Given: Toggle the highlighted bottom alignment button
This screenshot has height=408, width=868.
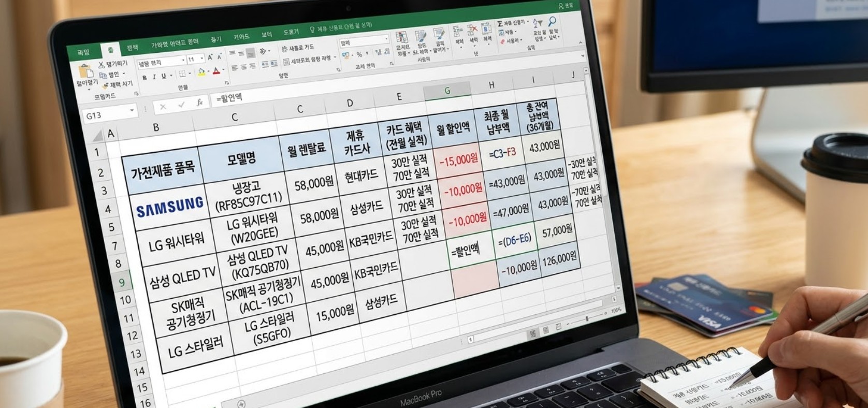Looking at the screenshot, I should click(251, 53).
